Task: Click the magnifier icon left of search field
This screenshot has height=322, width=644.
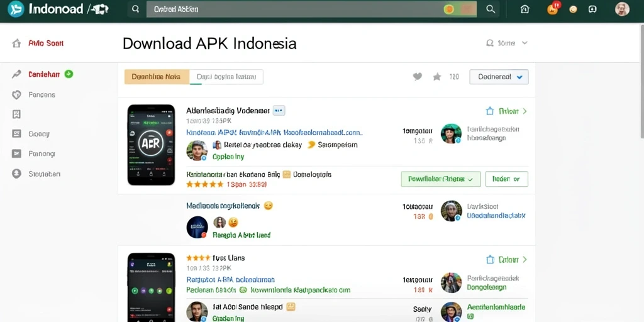Action: [136, 9]
